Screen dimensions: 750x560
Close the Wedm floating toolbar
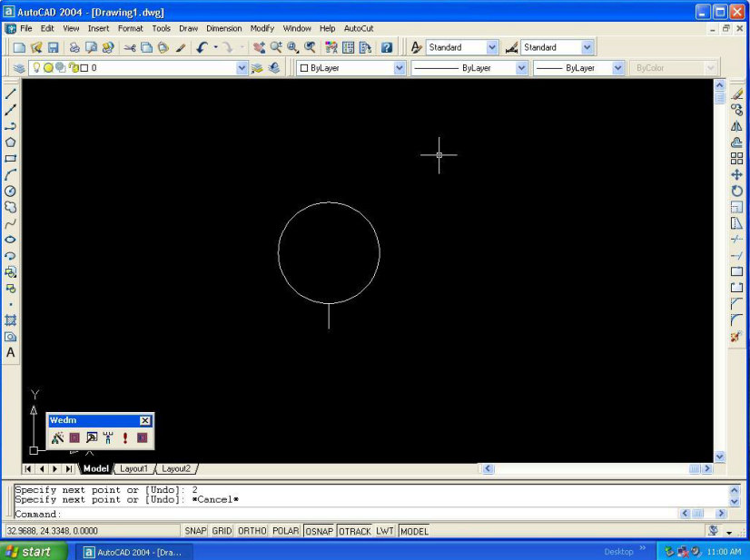(x=144, y=420)
